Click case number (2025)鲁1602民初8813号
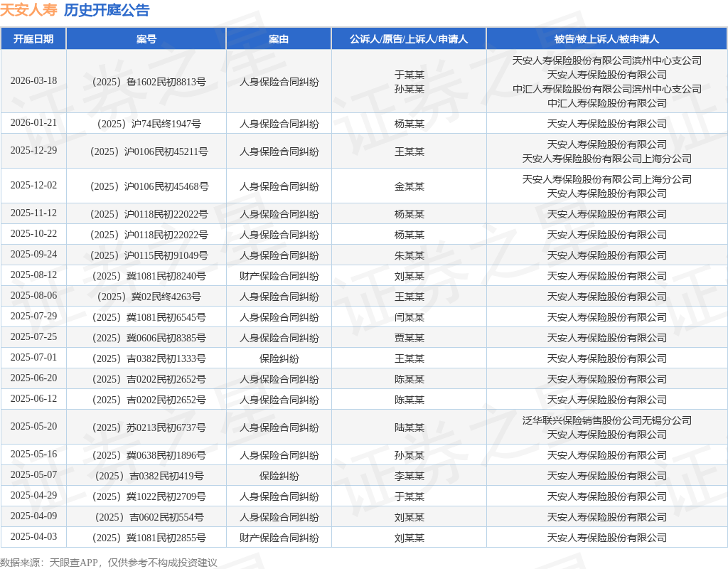Viewport: 728px width, 569px height. coord(149,82)
